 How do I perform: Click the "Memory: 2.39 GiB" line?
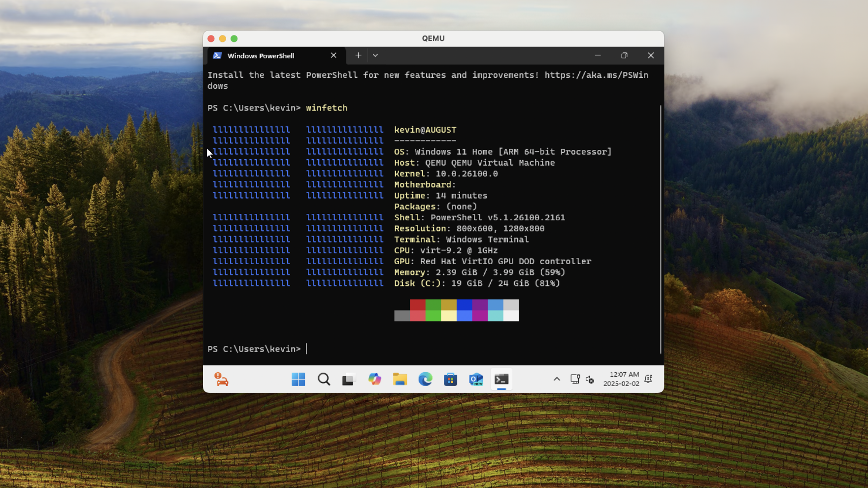tap(480, 272)
